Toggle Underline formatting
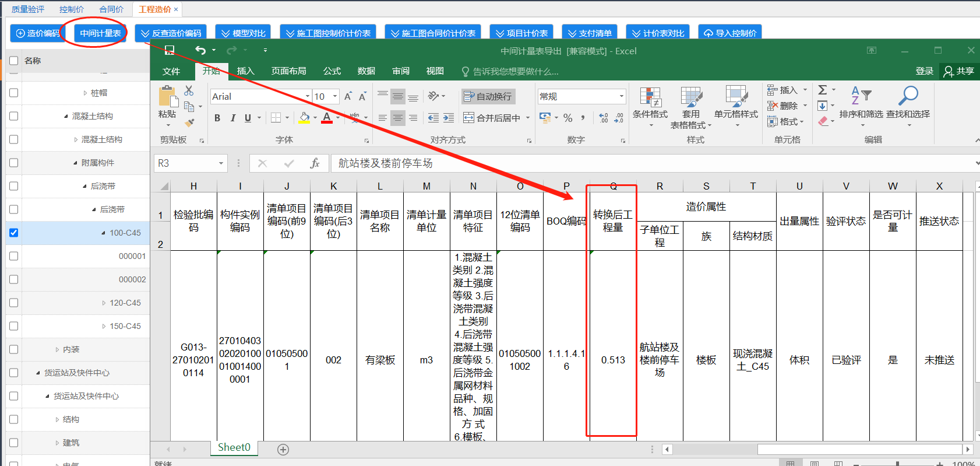Viewport: 980px width, 466px height. pos(248,118)
